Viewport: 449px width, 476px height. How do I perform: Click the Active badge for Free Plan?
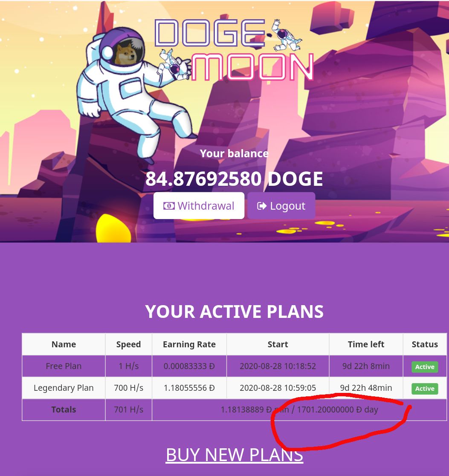pyautogui.click(x=424, y=367)
